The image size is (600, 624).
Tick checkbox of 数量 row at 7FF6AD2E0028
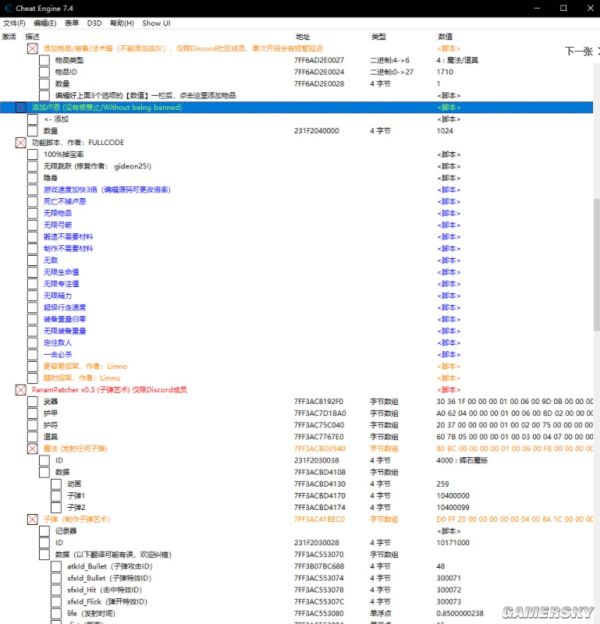pyautogui.click(x=45, y=84)
